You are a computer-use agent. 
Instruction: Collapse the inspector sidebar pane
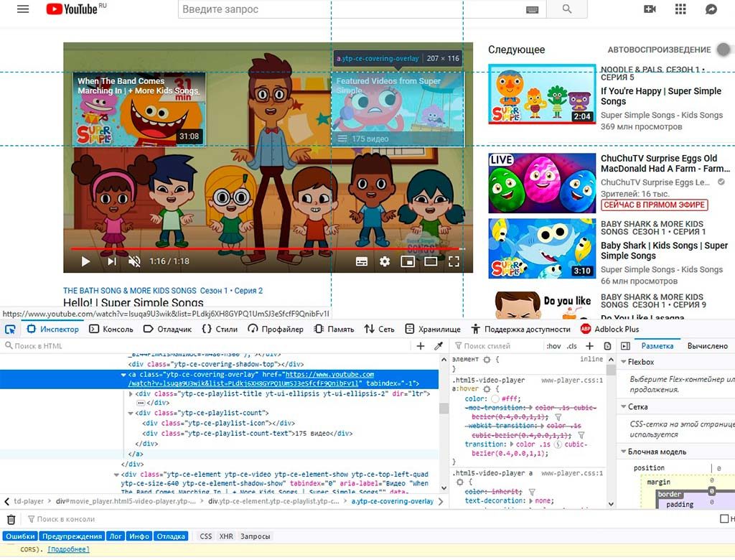625,345
